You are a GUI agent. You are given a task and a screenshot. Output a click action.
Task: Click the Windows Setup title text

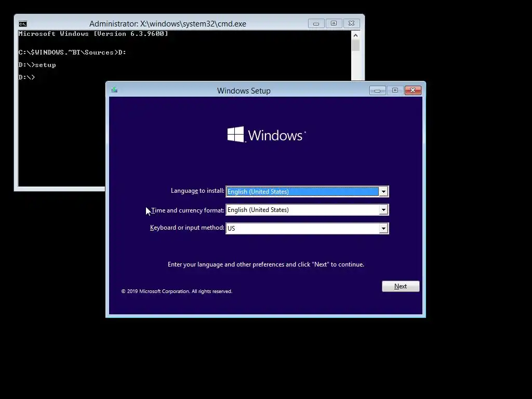click(244, 91)
